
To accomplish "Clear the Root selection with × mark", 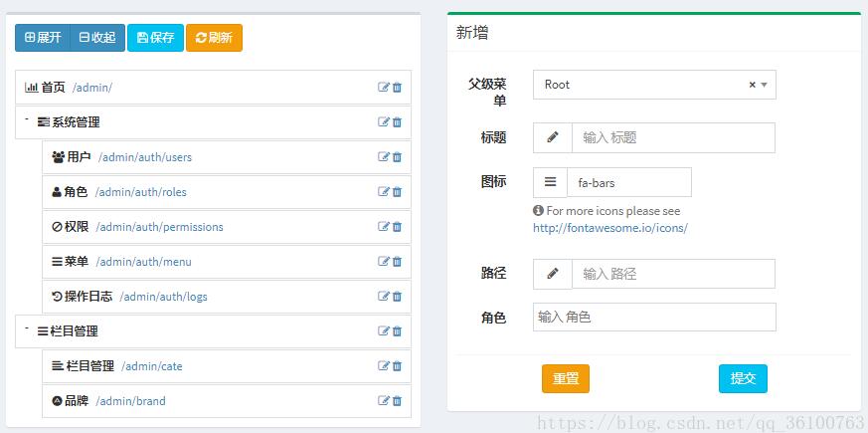I will tap(752, 86).
